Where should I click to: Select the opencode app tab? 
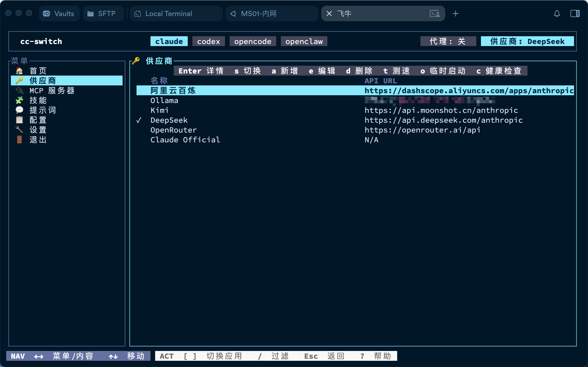(x=253, y=41)
